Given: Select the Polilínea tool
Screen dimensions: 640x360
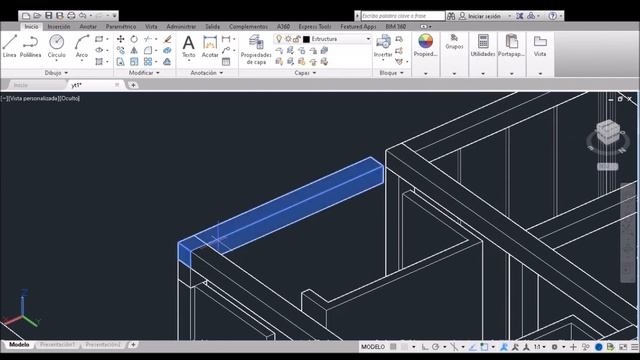Looking at the screenshot, I should (x=31, y=46).
